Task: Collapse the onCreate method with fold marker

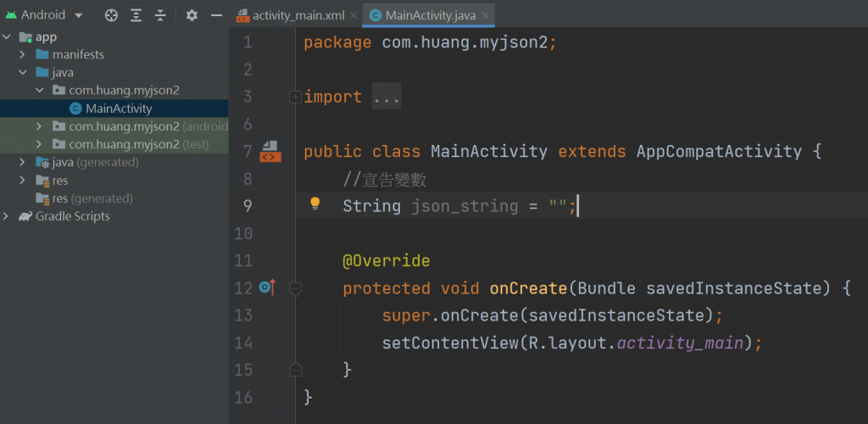Action: (x=296, y=288)
